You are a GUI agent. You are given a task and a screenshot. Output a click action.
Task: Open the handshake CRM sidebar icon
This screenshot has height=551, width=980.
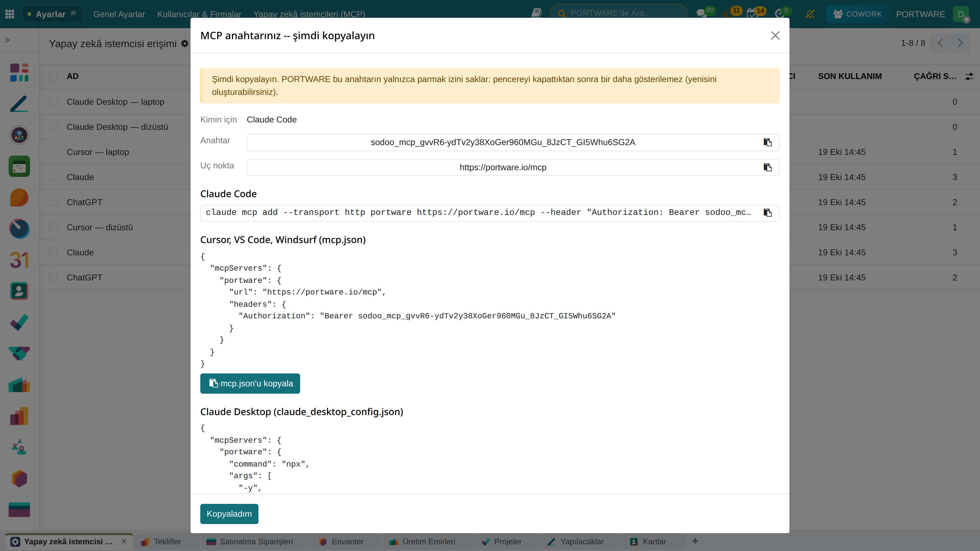pos(19,354)
